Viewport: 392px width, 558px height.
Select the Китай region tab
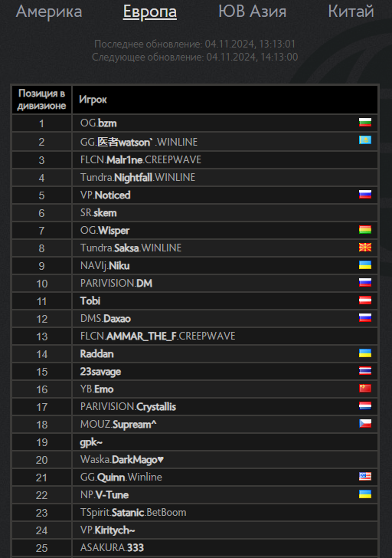pos(351,11)
